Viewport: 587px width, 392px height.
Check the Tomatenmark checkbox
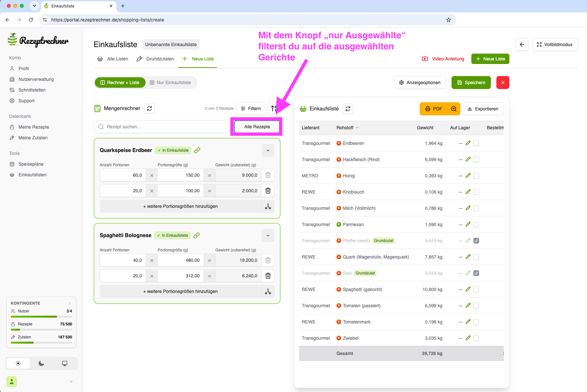(476, 322)
